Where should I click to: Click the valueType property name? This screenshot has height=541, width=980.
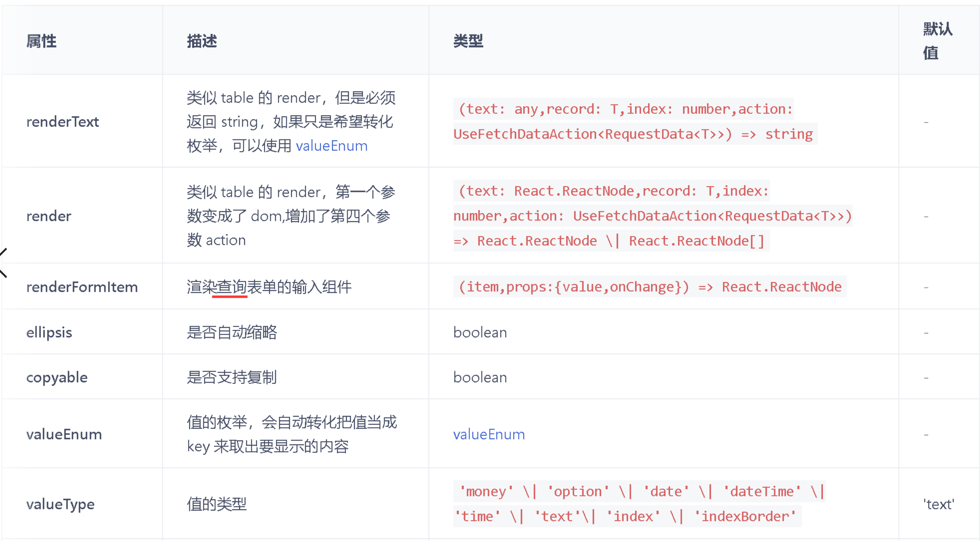[x=60, y=504]
